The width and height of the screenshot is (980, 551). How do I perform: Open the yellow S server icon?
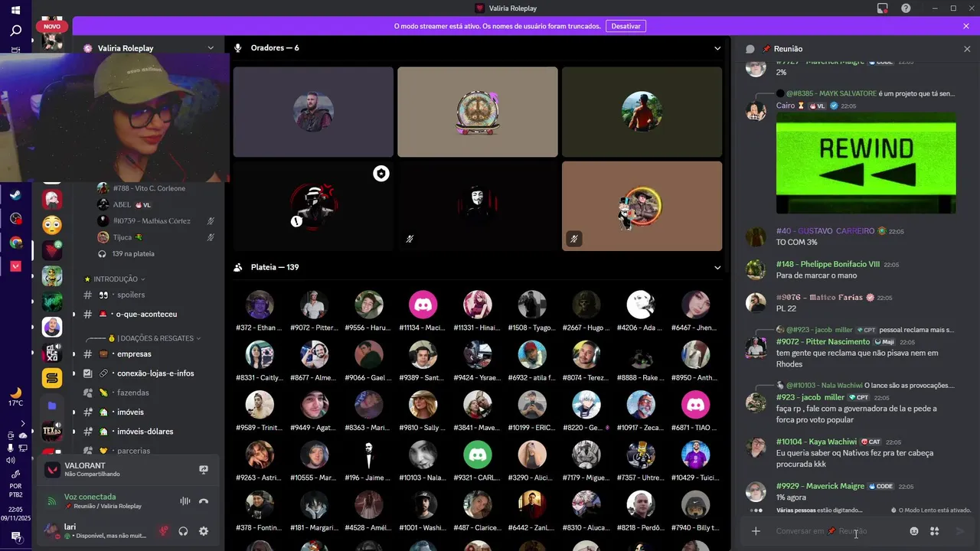click(x=52, y=378)
